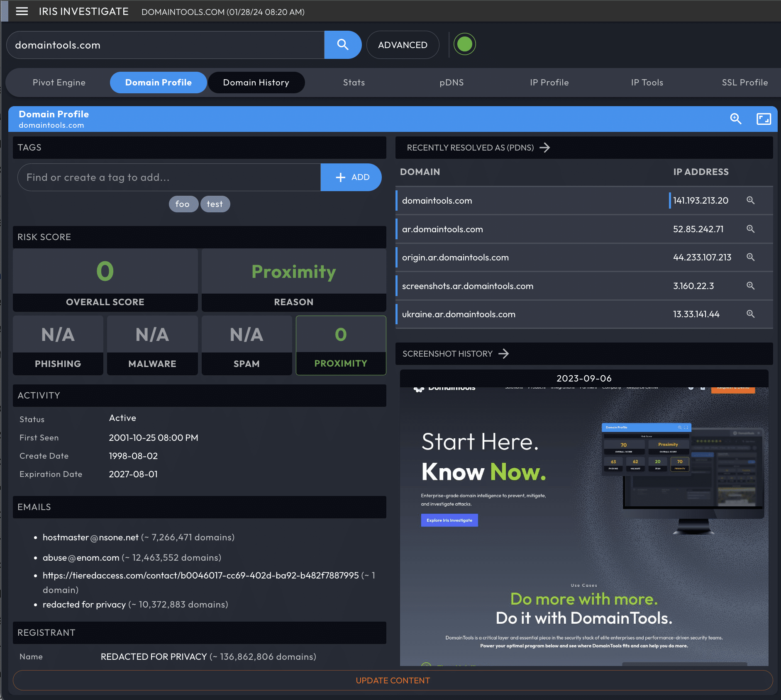Viewport: 781px width, 700px height.
Task: Click First Seen value 2001-10-25 08:00 PM
Action: (x=154, y=438)
